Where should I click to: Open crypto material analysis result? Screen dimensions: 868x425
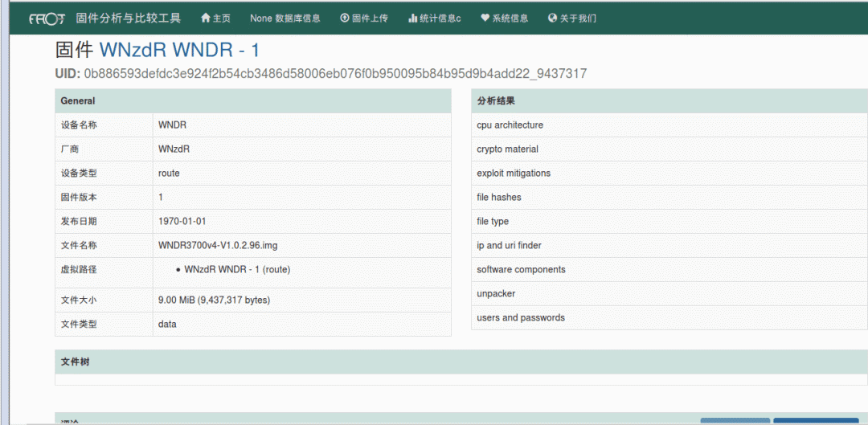[x=669, y=149]
